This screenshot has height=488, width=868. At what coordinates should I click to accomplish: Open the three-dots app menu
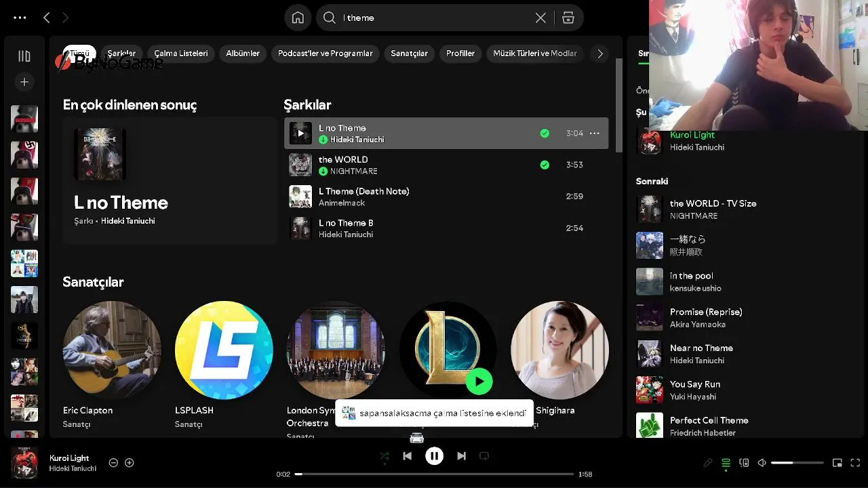[20, 18]
